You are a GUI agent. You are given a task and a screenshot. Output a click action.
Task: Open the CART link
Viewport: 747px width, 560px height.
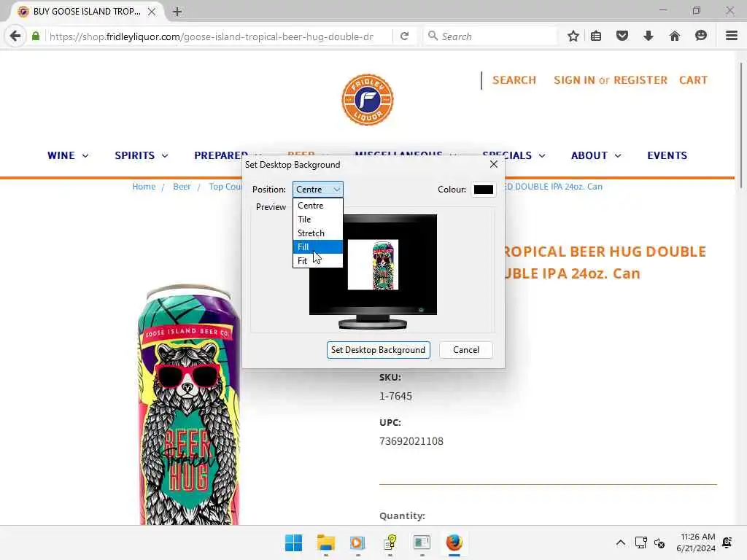click(693, 80)
